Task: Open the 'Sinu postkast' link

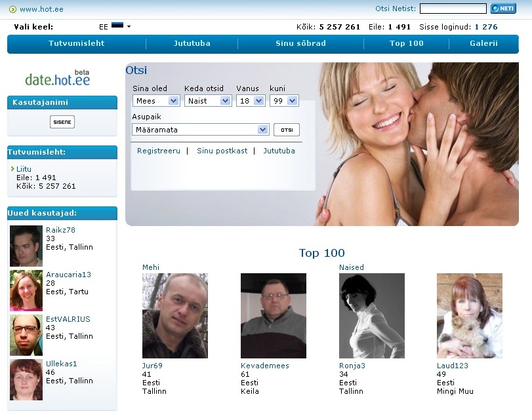Action: [222, 151]
